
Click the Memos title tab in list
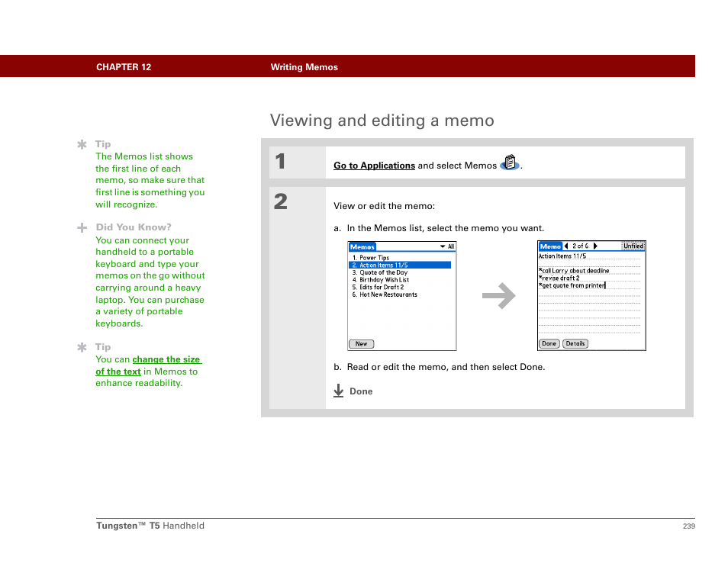pos(362,247)
